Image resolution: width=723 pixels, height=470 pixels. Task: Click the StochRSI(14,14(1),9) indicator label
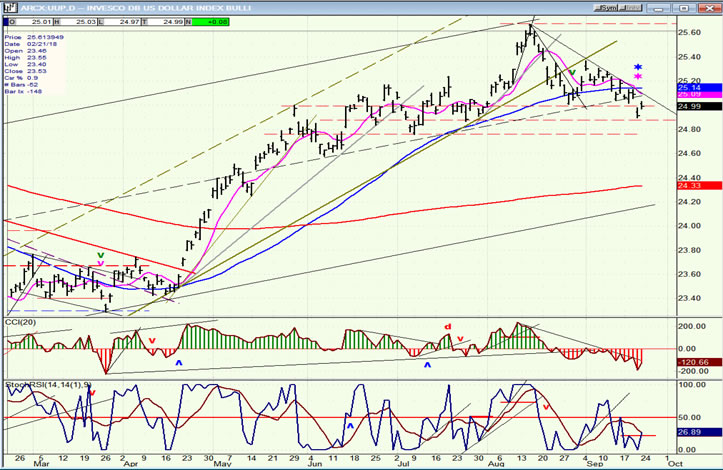pos(48,384)
